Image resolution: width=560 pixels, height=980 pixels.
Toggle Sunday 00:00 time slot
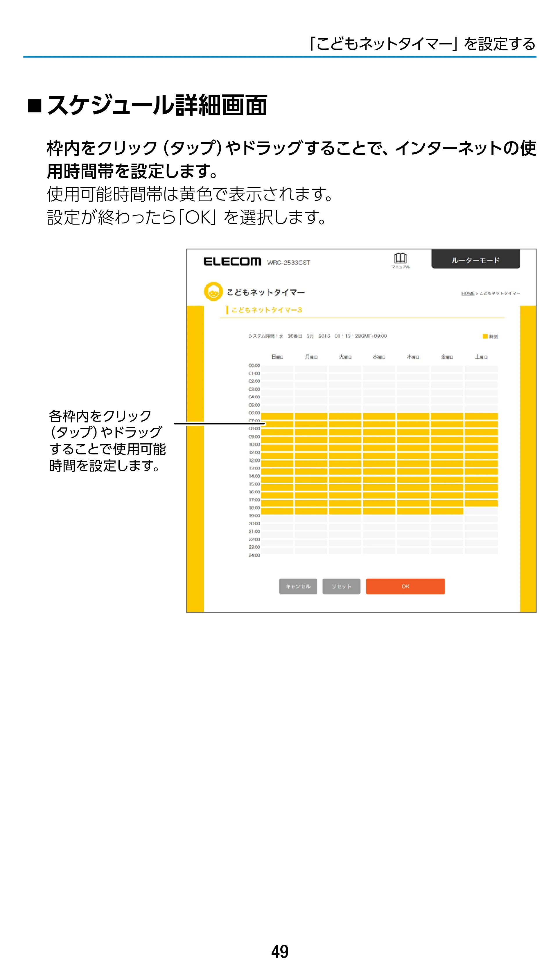point(277,369)
